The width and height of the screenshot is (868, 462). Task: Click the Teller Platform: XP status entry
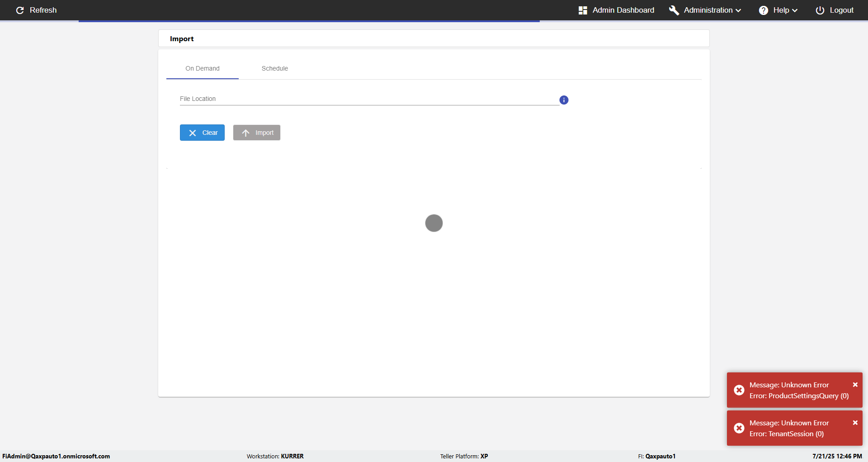tap(464, 456)
